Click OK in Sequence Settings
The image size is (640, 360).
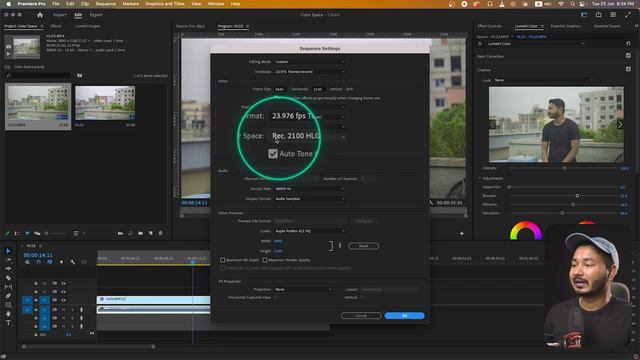404,316
